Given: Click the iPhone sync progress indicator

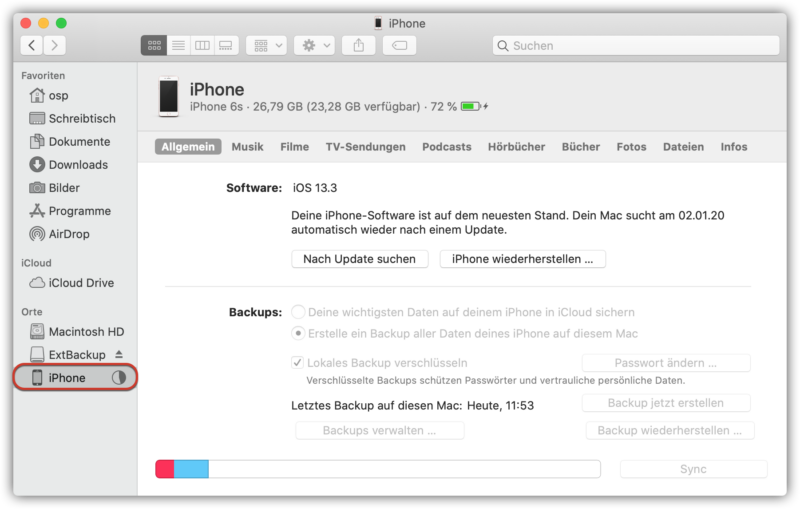Looking at the screenshot, I should click(x=119, y=377).
